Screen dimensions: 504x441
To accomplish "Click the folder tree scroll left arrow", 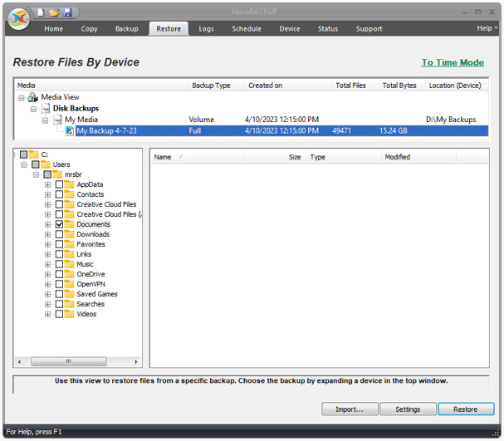I will pyautogui.click(x=20, y=362).
